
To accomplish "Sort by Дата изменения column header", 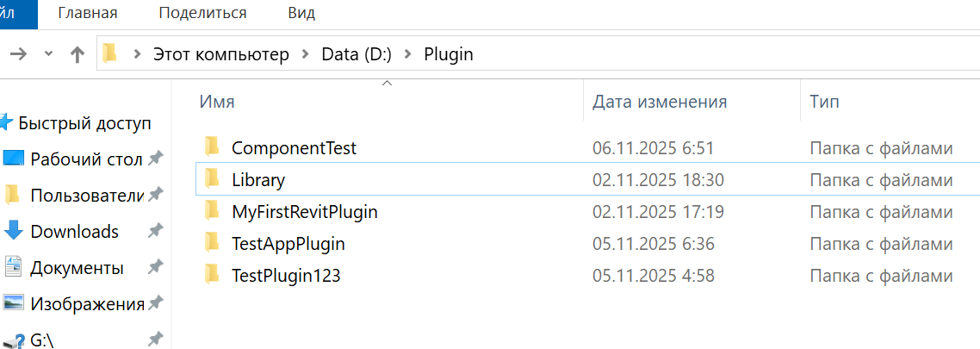I will (x=660, y=102).
